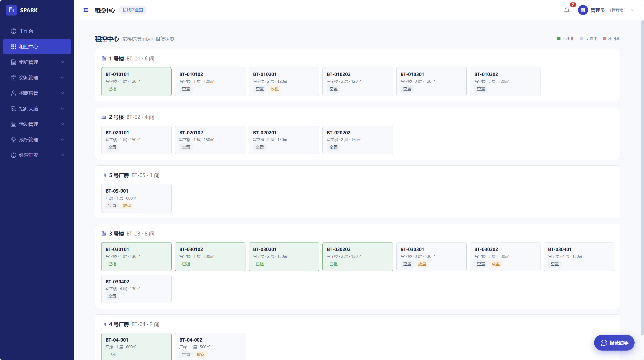Screen dimensions: 644x360
Task: Expand the 租约管理 submenu chevron
Action: 62,62
